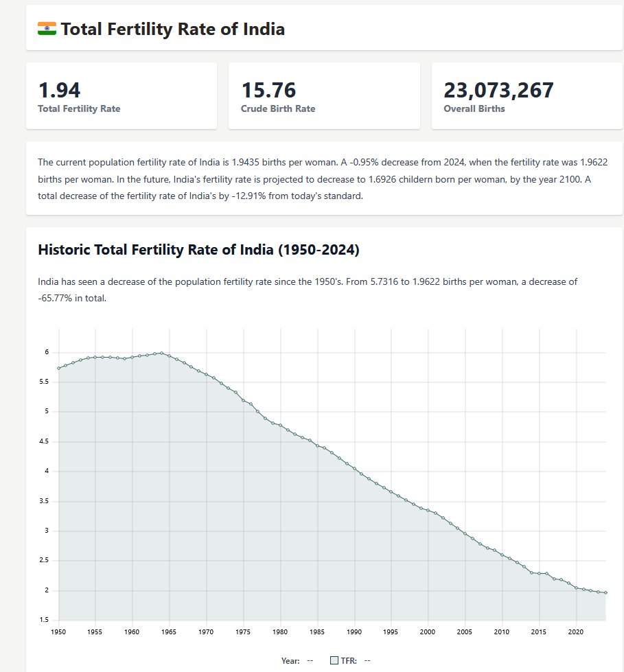Click the India flag icon
The height and width of the screenshot is (672, 624).
pyautogui.click(x=47, y=29)
